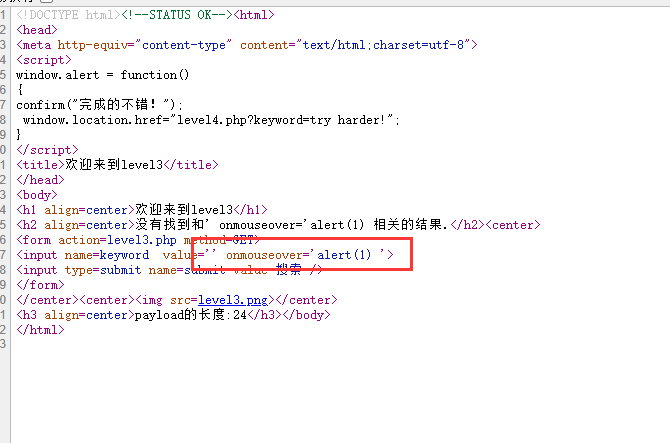This screenshot has height=443, width=670.
Task: Click the "没有找到和" text in h2 line
Action: [170, 225]
